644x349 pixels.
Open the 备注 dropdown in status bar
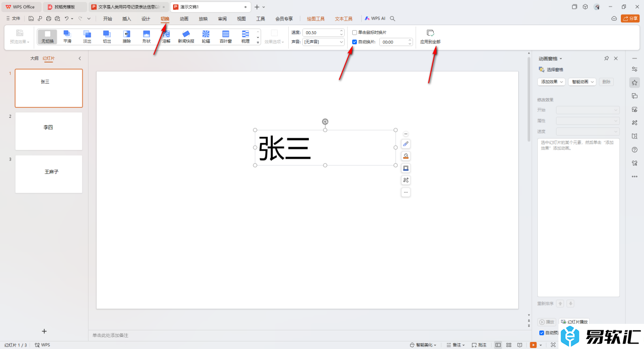coord(456,345)
